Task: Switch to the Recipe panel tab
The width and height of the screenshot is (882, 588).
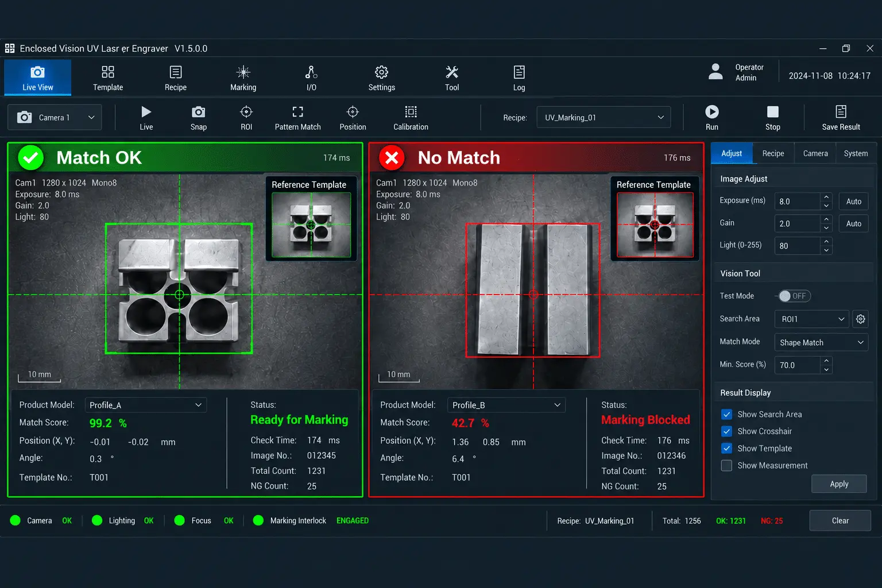Action: click(x=773, y=153)
